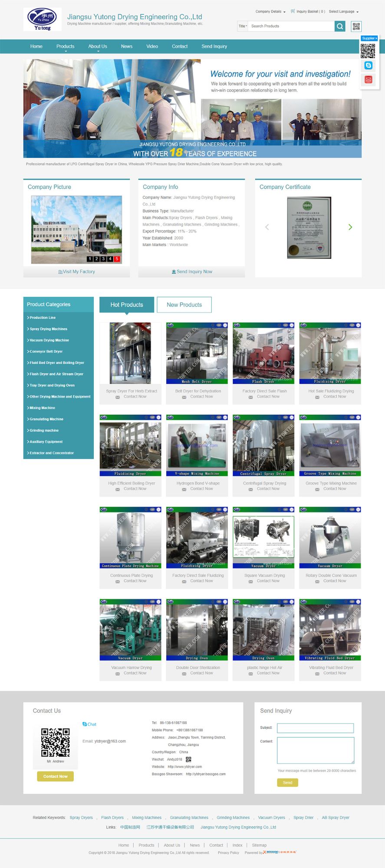Click envelope icon under Hot Sale Fluidizing Drying

coord(317,397)
